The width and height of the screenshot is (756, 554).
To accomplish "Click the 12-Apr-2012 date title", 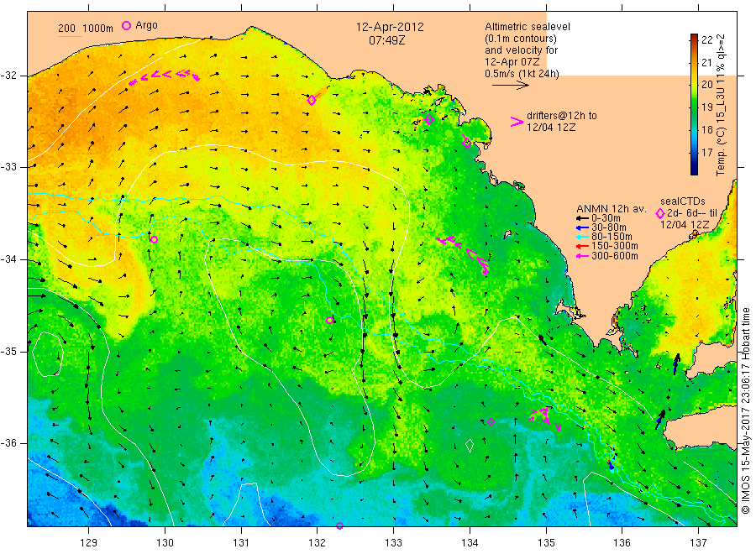I will coord(390,27).
